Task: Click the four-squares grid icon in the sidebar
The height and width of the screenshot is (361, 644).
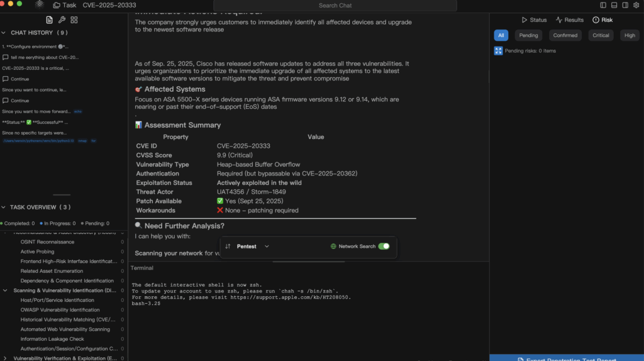Action: (74, 20)
